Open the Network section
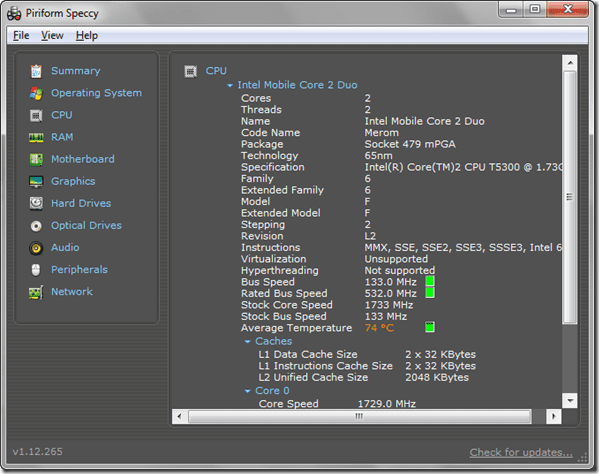The height and width of the screenshot is (474, 599). click(72, 292)
